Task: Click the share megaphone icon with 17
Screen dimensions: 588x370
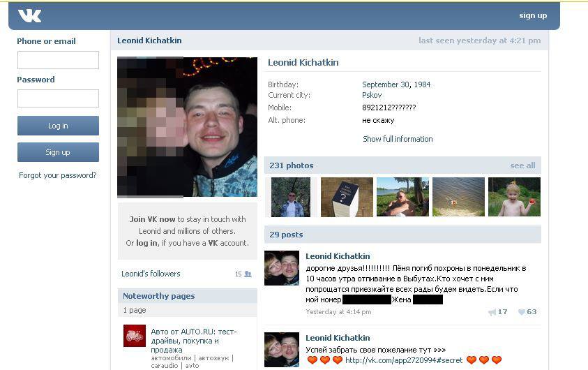Action: (492, 312)
